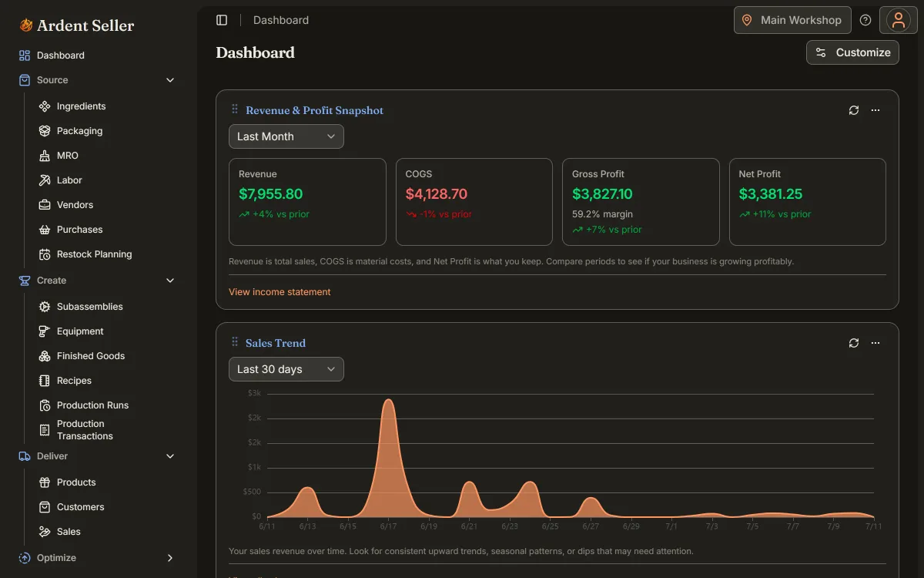The width and height of the screenshot is (924, 578).
Task: Select the Optimize section label
Action: tap(56, 558)
